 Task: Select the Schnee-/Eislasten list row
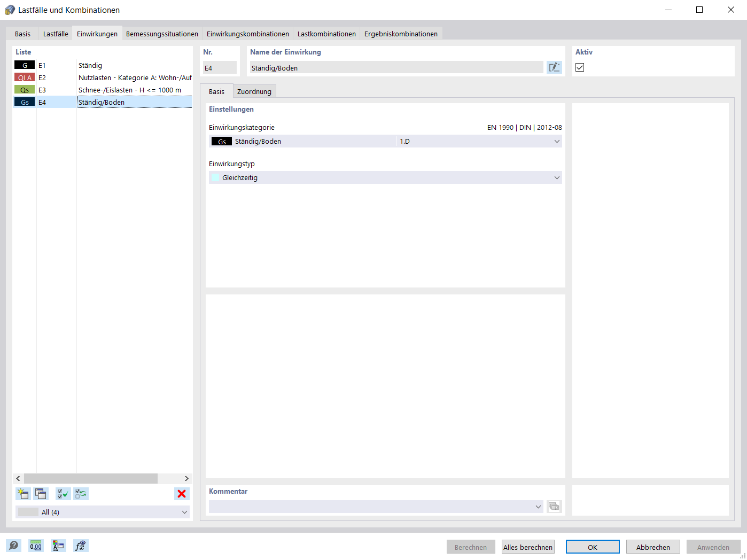click(103, 90)
